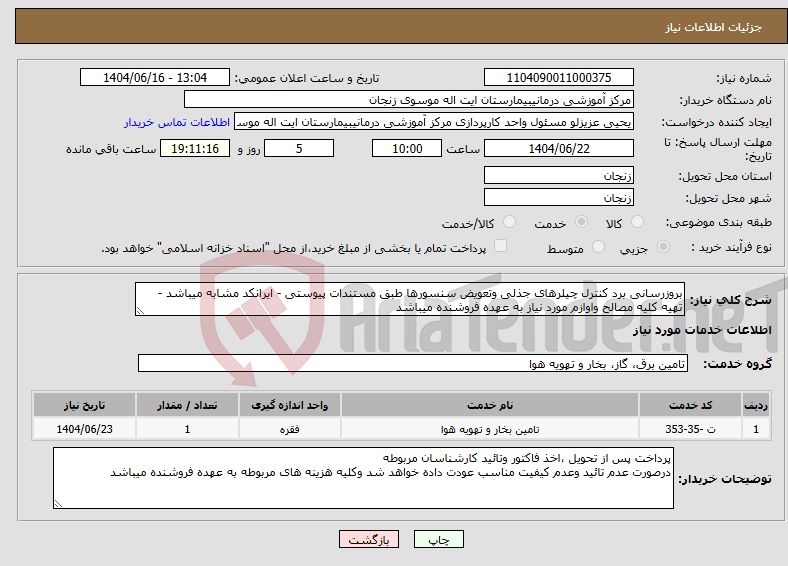Image resolution: width=788 pixels, height=566 pixels.
Task: Click the resize grip of the شرح کلی نیاز box
Action: 140,311
